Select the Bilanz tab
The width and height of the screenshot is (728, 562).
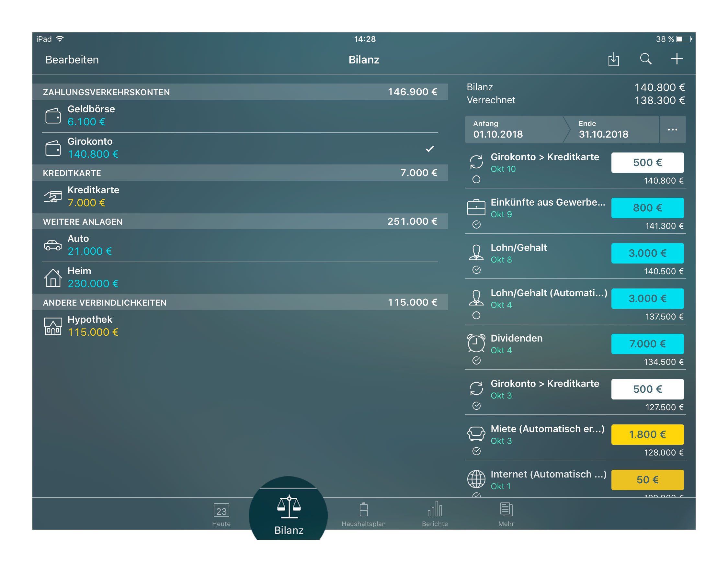pos(289,515)
